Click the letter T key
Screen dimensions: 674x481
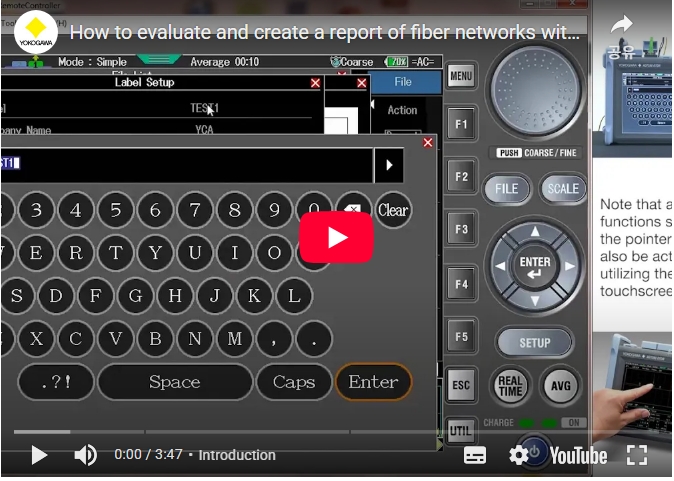(116, 253)
